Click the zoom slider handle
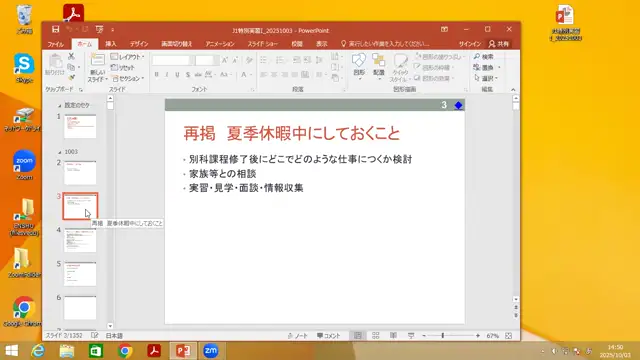 (x=442, y=336)
